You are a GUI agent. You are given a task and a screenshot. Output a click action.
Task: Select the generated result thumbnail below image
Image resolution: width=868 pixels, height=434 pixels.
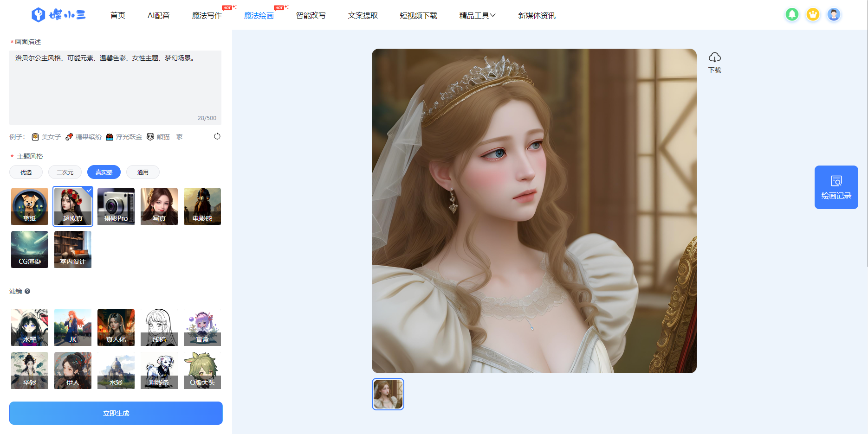[388, 394]
